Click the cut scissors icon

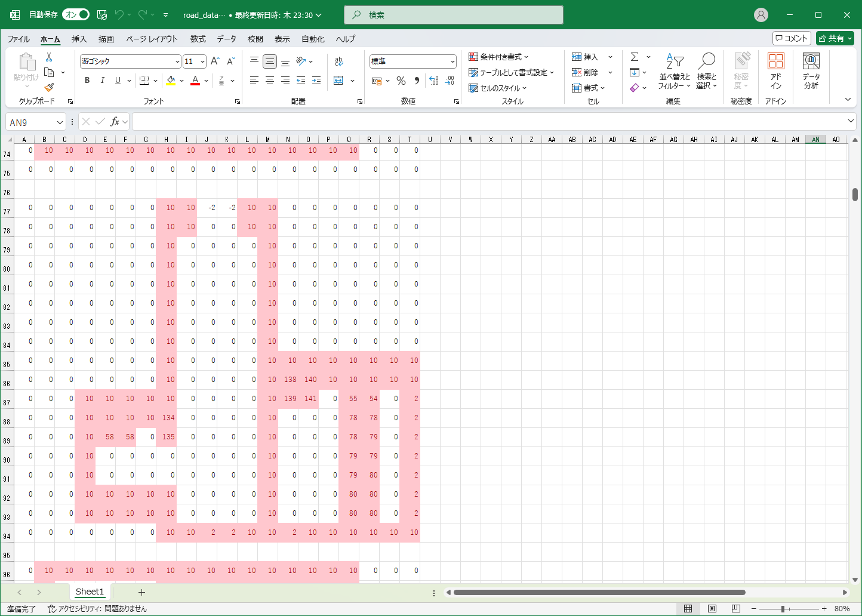click(x=49, y=57)
